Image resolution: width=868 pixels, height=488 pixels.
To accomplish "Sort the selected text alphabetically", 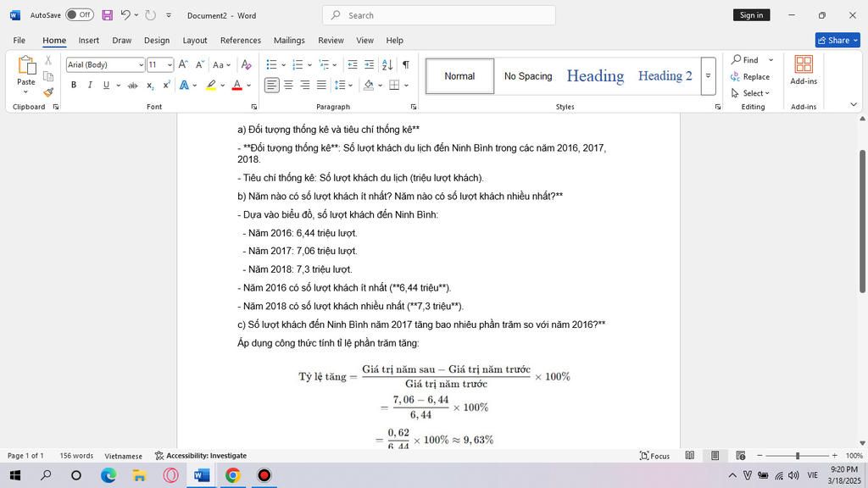I will (x=387, y=64).
